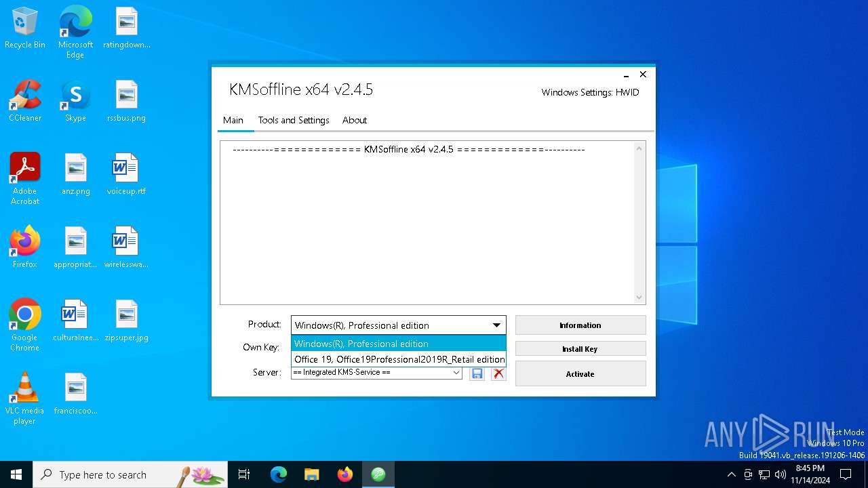Select ratingdown image file on desktop

[x=127, y=28]
